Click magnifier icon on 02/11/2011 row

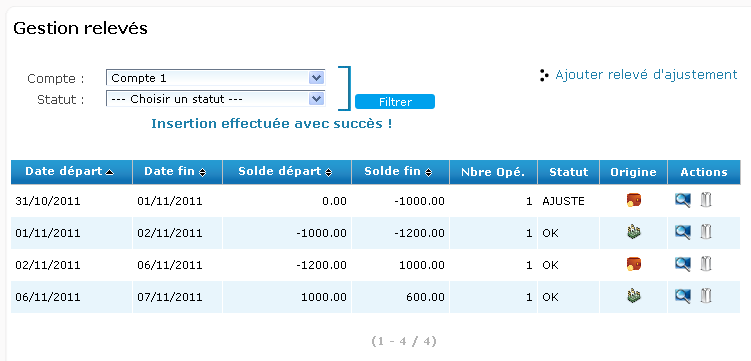tap(683, 264)
